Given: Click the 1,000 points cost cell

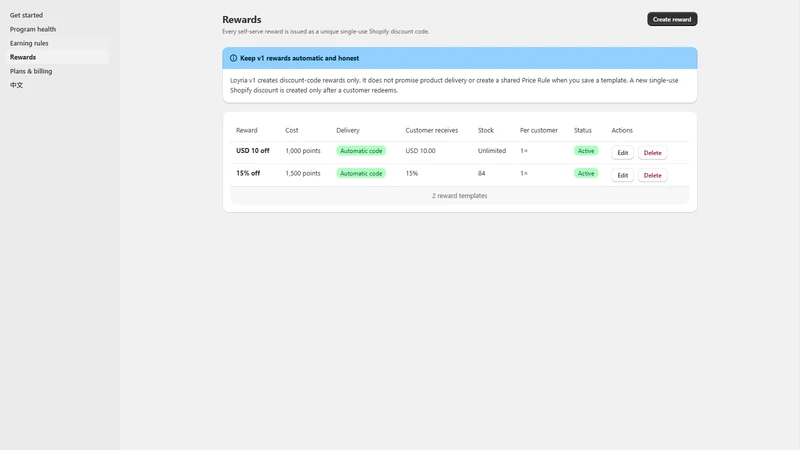Looking at the screenshot, I should click(x=303, y=151).
